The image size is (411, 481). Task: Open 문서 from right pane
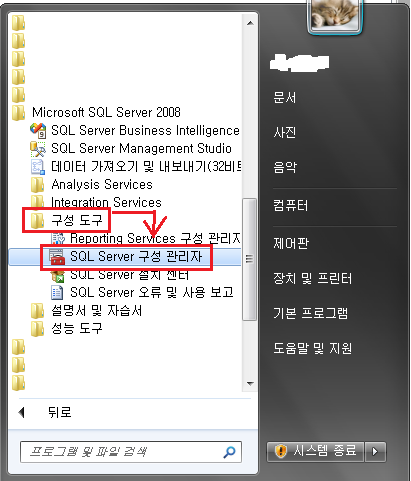pyautogui.click(x=285, y=98)
